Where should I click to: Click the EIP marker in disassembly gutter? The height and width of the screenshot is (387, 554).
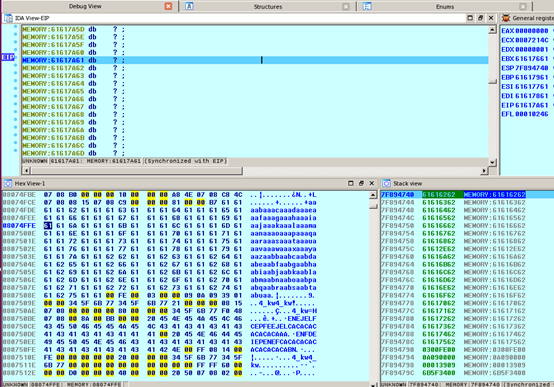(x=8, y=57)
